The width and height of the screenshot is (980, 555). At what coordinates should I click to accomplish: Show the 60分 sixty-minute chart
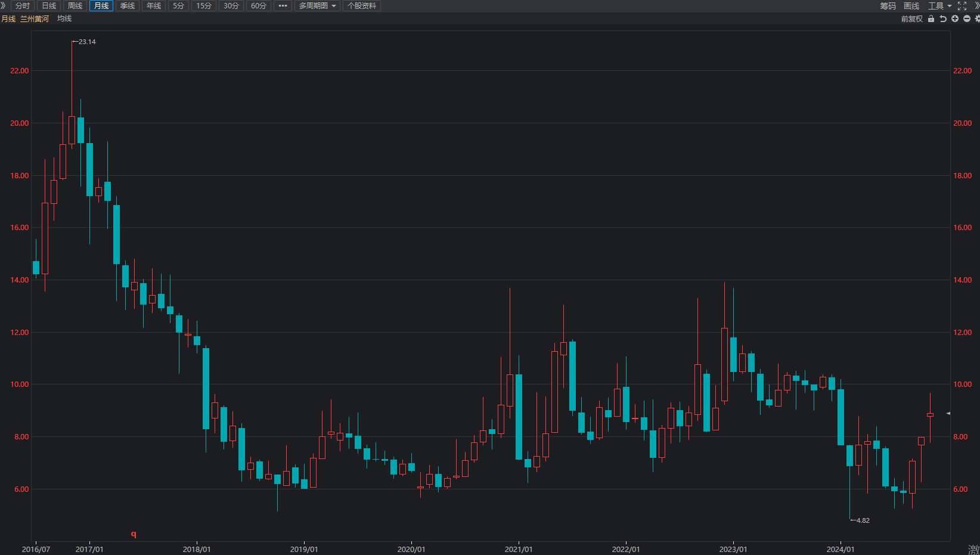[x=259, y=6]
